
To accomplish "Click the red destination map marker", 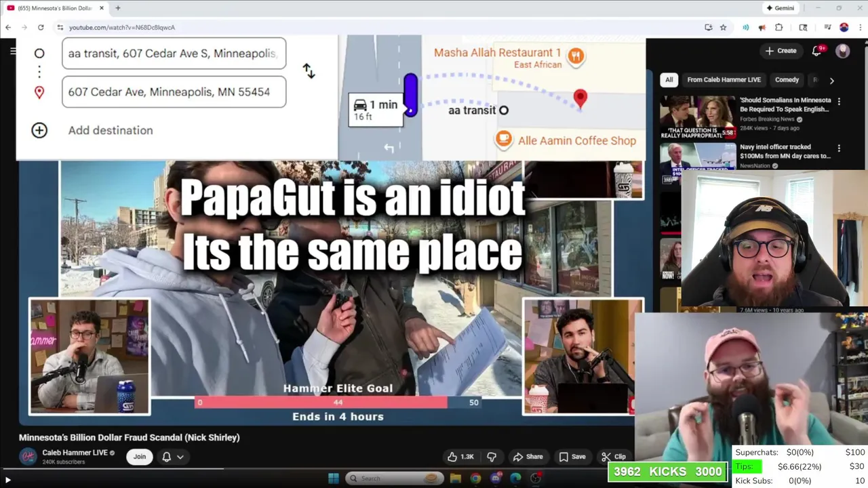I will pyautogui.click(x=580, y=99).
